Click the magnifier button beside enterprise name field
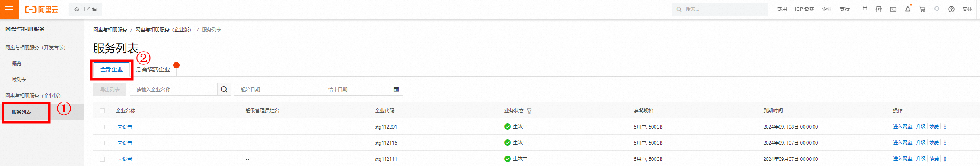 pos(224,89)
